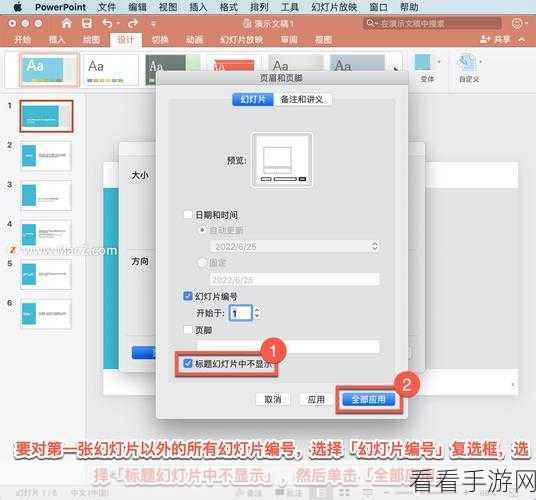Click the search field in the presentation
The image size is (536, 500).
click(x=432, y=23)
